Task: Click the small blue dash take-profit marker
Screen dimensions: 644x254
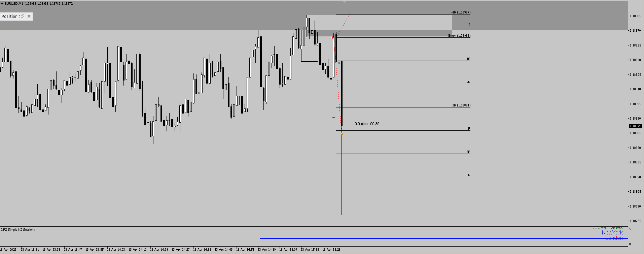Action: coord(334,118)
